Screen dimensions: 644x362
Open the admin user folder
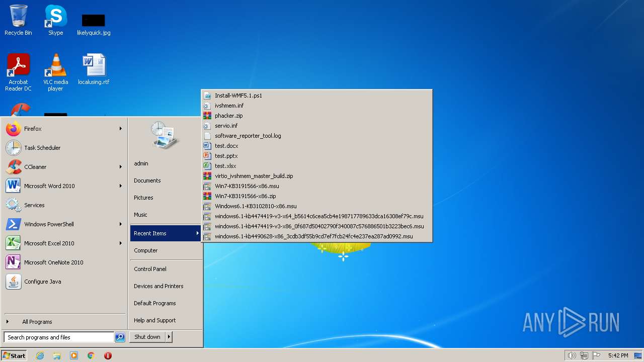(x=165, y=163)
